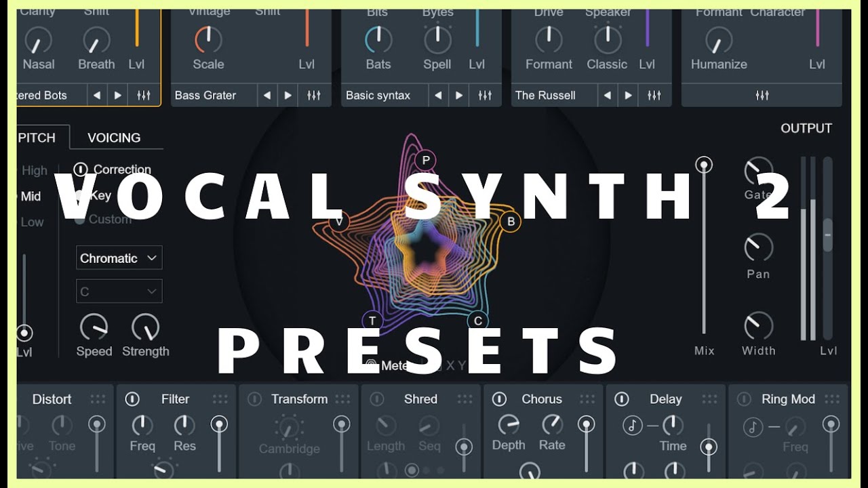The image size is (868, 488).
Task: Load previous preset before The Russell
Action: [x=608, y=96]
